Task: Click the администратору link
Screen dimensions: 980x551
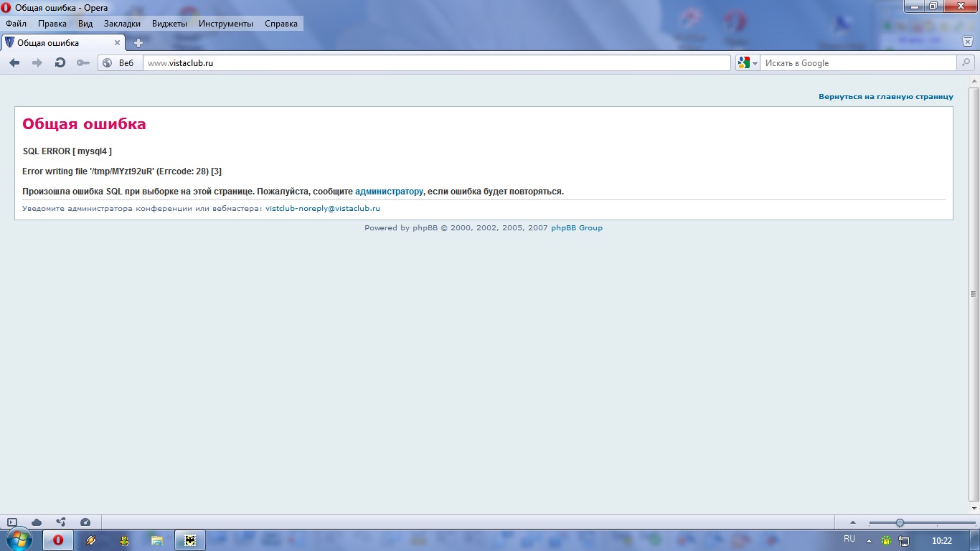Action: (x=389, y=192)
